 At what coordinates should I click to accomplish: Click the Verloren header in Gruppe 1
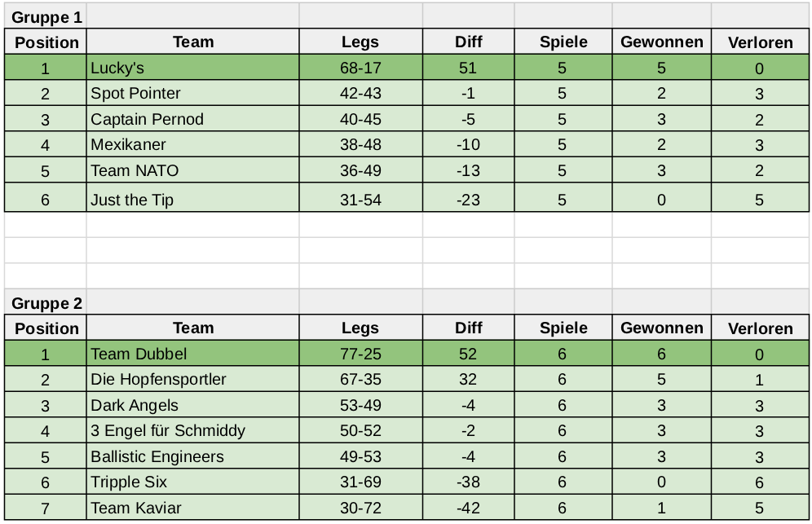pos(760,42)
